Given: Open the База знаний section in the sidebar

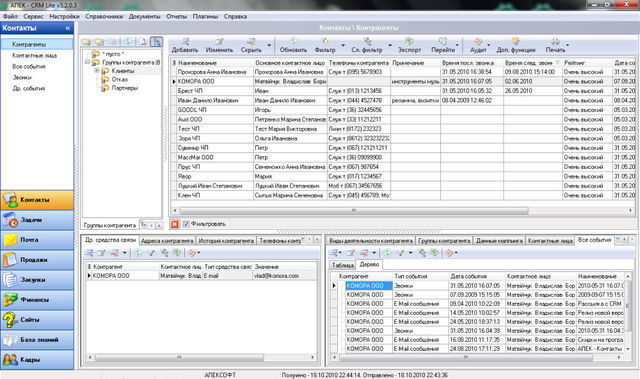Looking at the screenshot, I should tap(37, 340).
